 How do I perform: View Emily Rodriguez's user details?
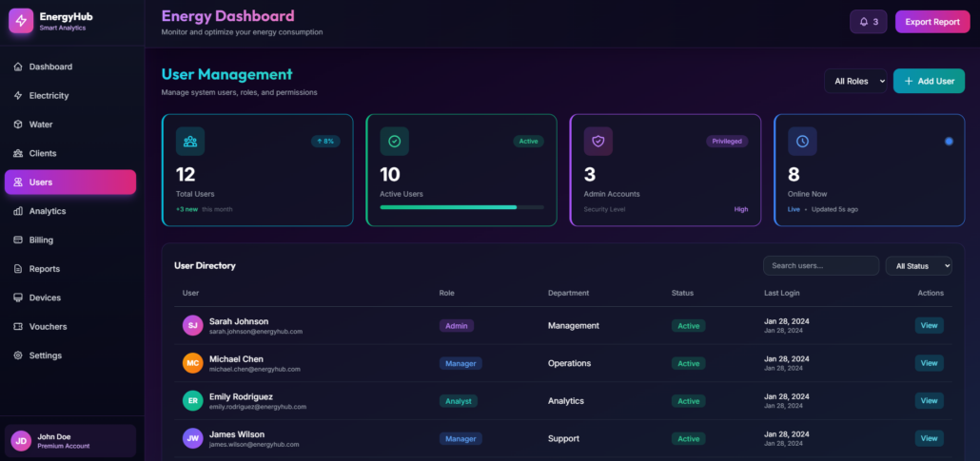[x=929, y=401]
